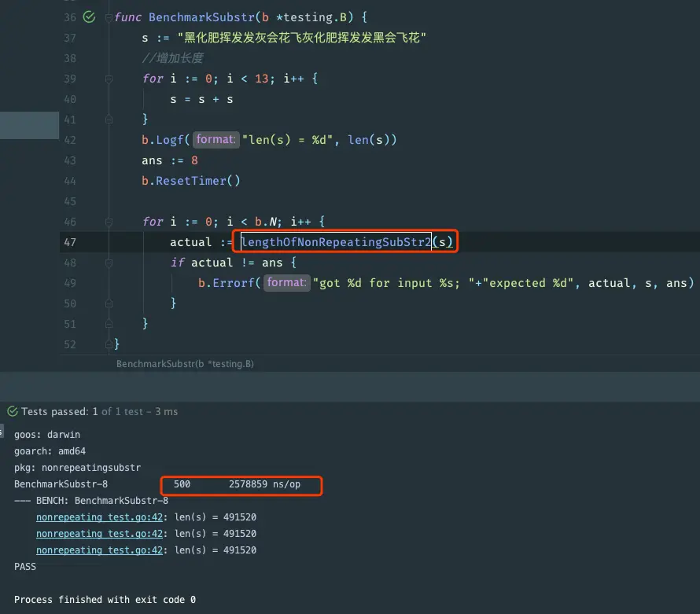Click the green run-test gutter icon at line 36

(x=90, y=17)
